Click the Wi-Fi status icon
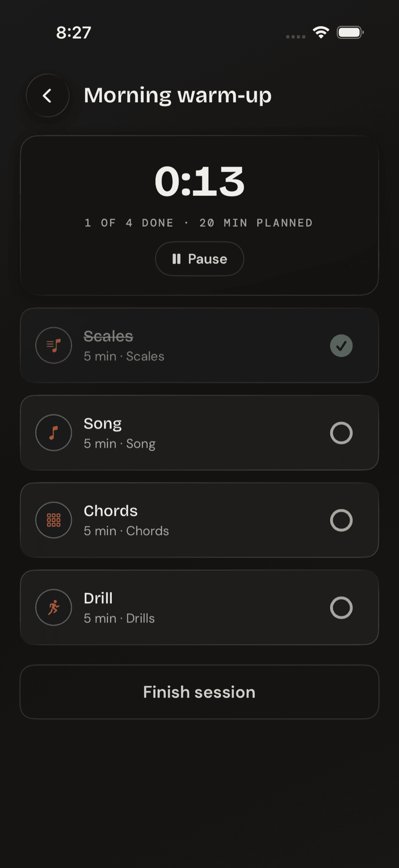399x868 pixels. pyautogui.click(x=321, y=32)
